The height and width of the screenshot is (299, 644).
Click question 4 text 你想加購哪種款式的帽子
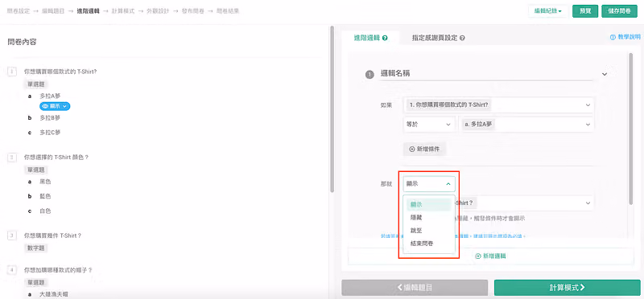[58, 270]
